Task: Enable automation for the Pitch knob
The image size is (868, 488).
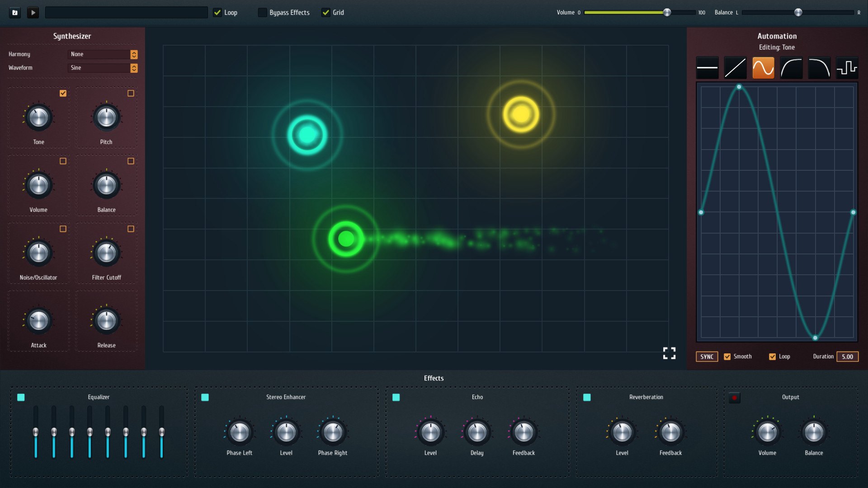Action: (131, 93)
